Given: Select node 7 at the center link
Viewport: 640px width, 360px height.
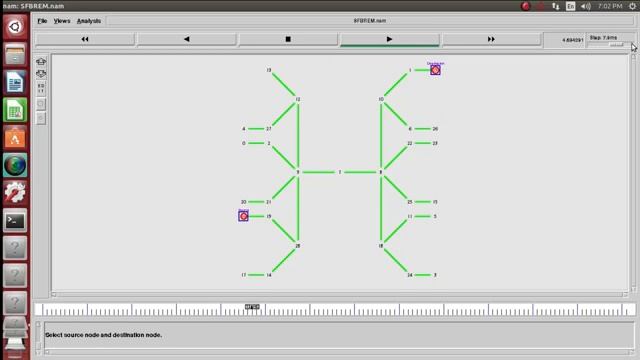Looking at the screenshot, I should pyautogui.click(x=340, y=172).
